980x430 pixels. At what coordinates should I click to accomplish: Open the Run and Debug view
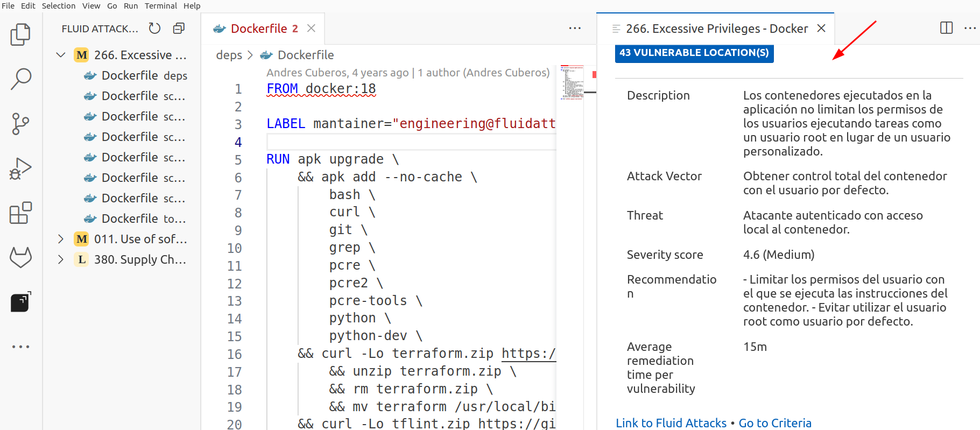[20, 168]
